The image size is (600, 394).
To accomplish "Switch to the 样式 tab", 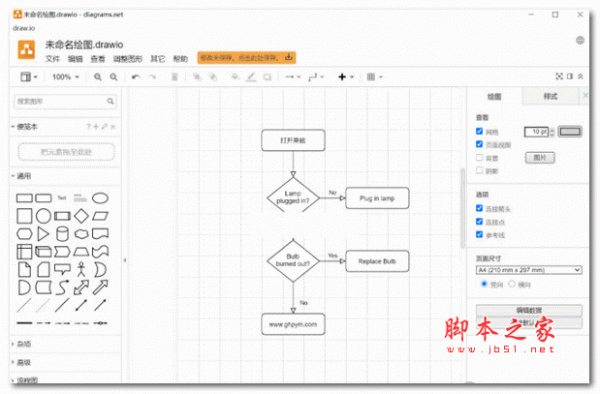I will [x=550, y=96].
